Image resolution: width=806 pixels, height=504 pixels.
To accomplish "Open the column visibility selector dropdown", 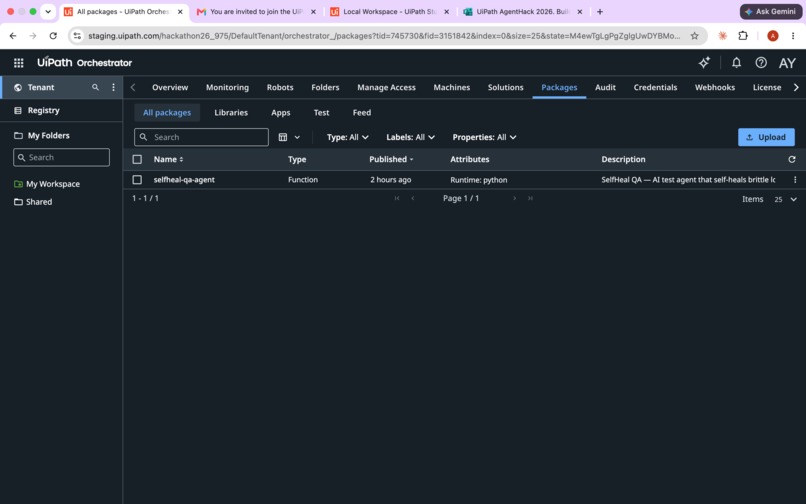I will (x=289, y=137).
